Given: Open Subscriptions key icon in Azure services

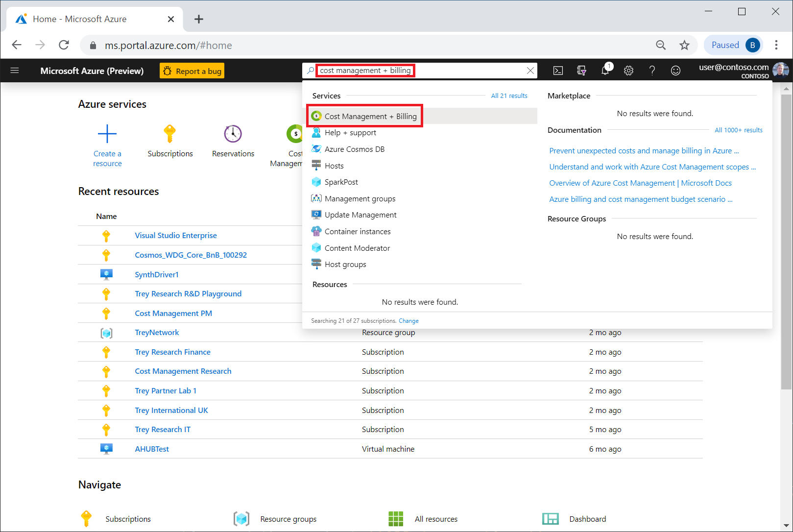Looking at the screenshot, I should click(x=169, y=133).
